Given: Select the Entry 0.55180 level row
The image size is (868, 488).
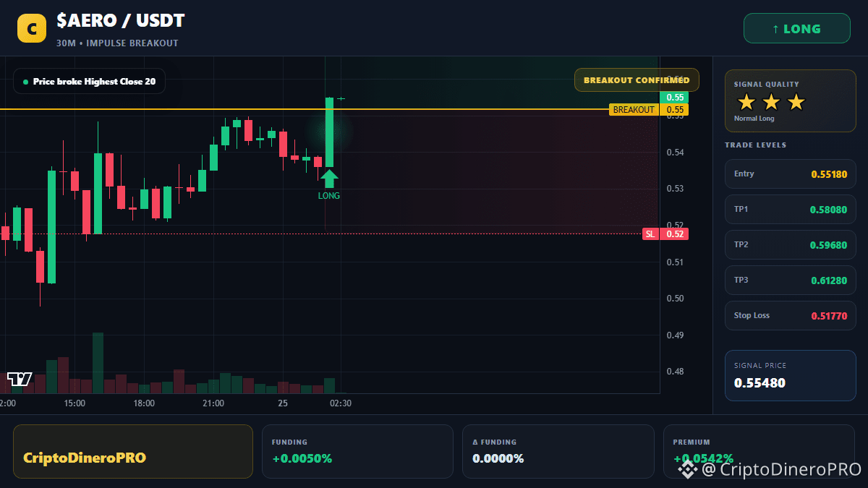Looking at the screenshot, I should [790, 174].
